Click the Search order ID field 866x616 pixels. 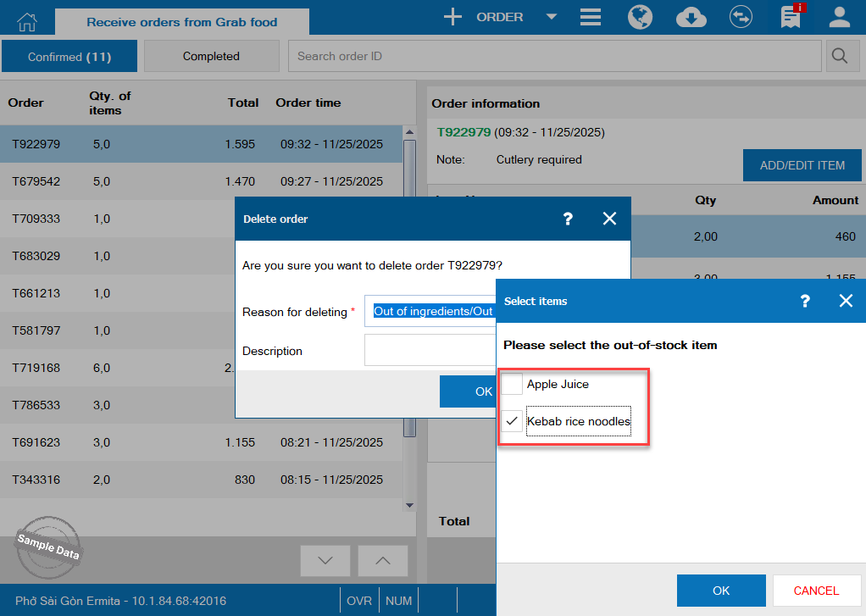click(555, 57)
